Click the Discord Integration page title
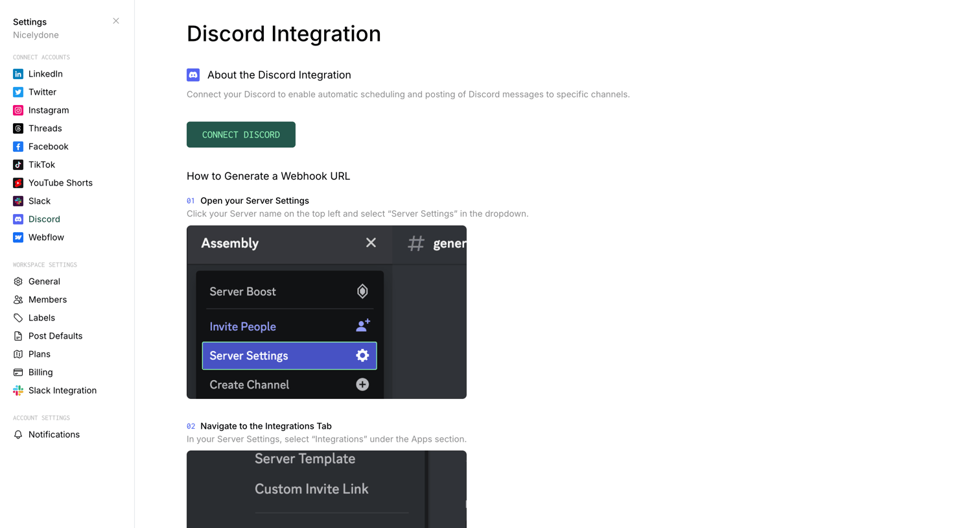 [x=284, y=34]
